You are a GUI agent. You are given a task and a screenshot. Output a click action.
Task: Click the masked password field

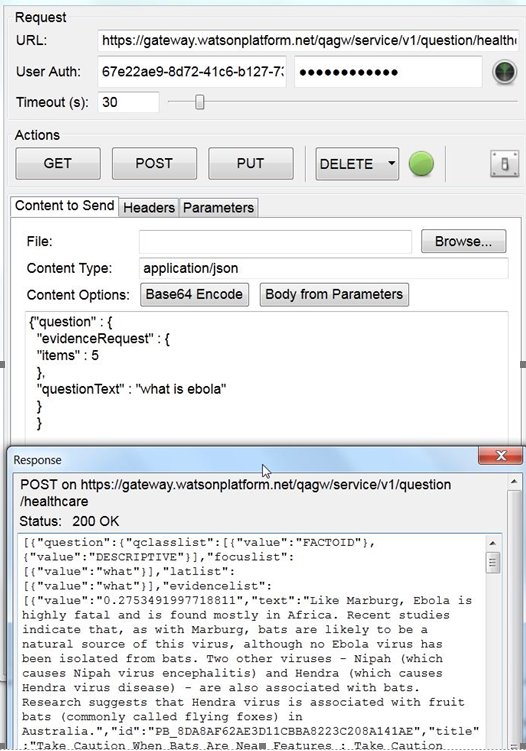click(388, 72)
